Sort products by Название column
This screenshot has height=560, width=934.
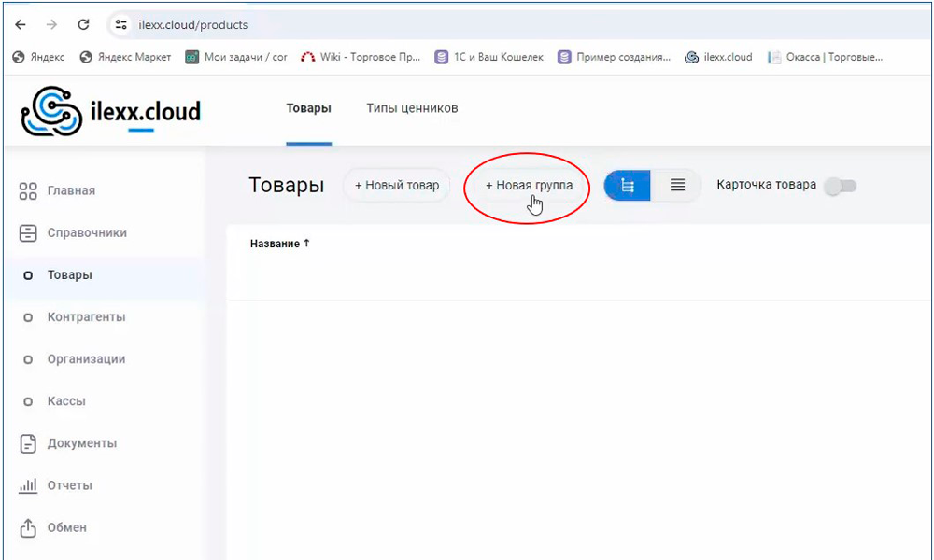279,244
